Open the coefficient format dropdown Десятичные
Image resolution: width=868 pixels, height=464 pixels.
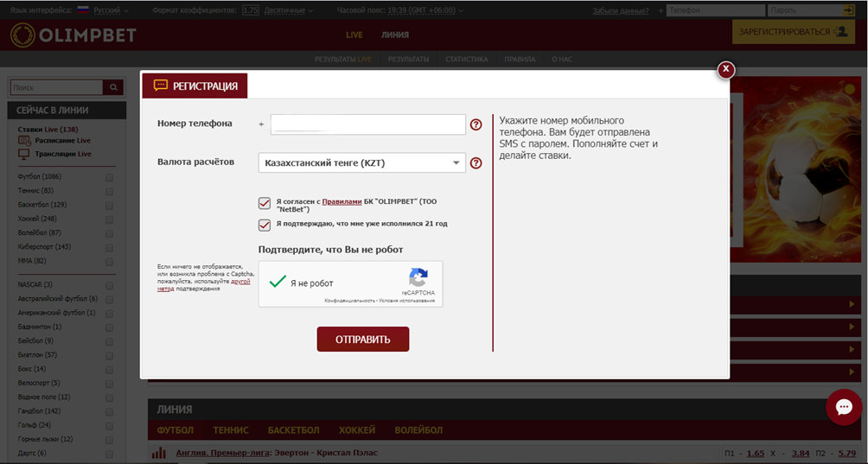[x=287, y=10]
